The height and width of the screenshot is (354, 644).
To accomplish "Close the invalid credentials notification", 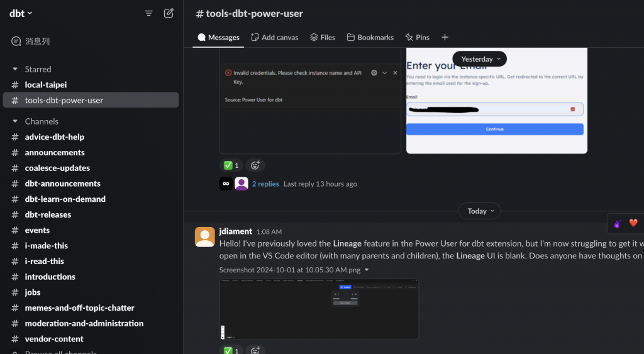I will pyautogui.click(x=395, y=73).
